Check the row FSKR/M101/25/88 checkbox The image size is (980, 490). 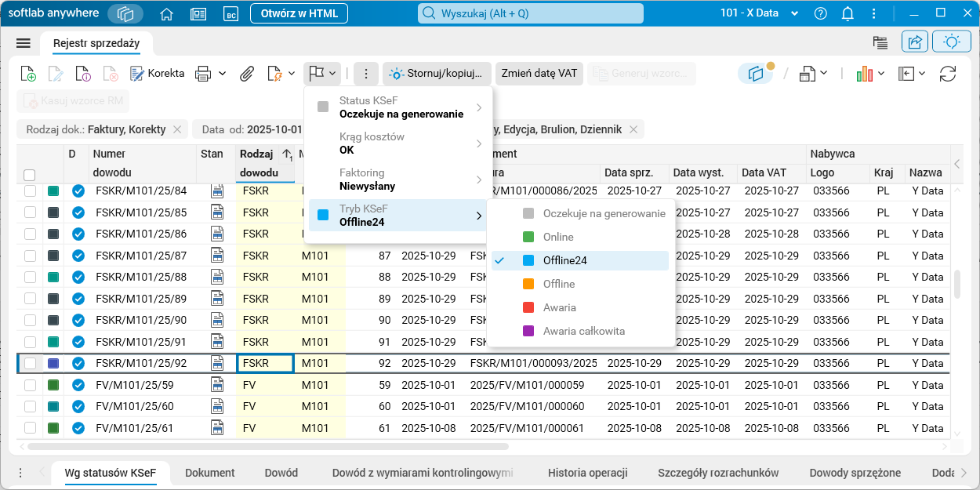pyautogui.click(x=30, y=277)
